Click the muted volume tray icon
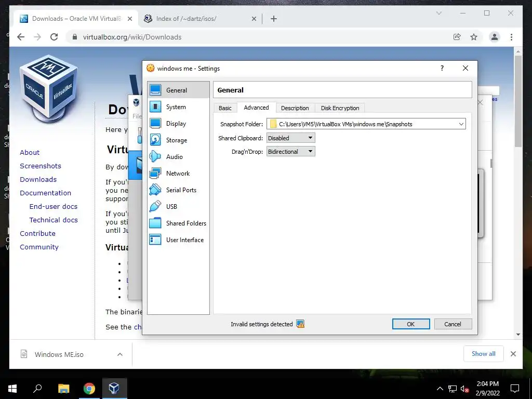The height and width of the screenshot is (399, 532). pyautogui.click(x=465, y=389)
